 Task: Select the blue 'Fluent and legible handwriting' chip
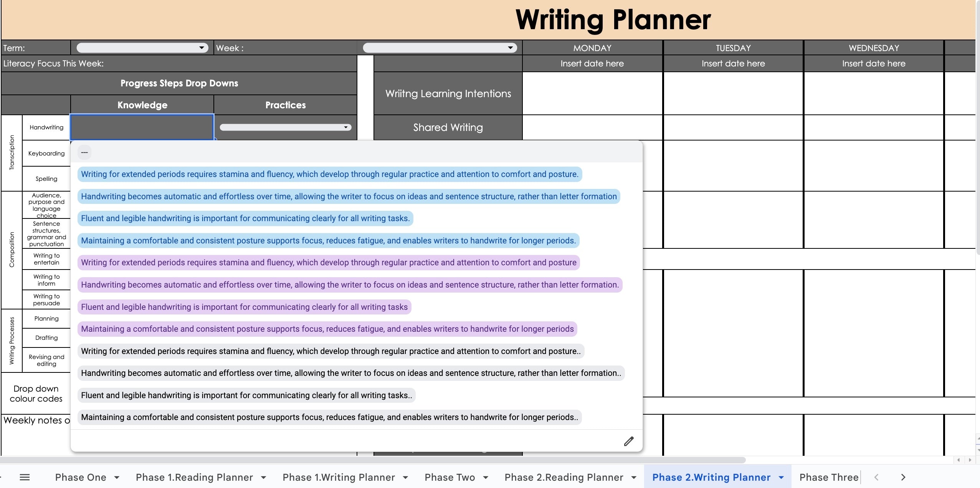(245, 218)
